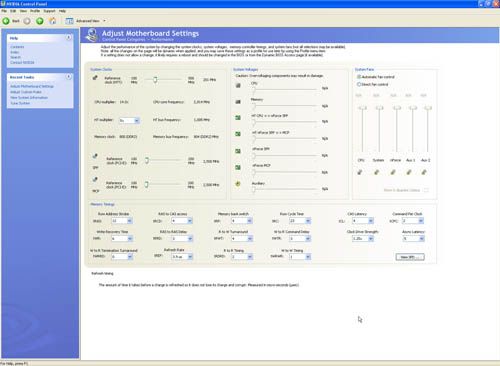The image size is (500, 366).
Task: Open the View menu
Action: click(x=23, y=11)
